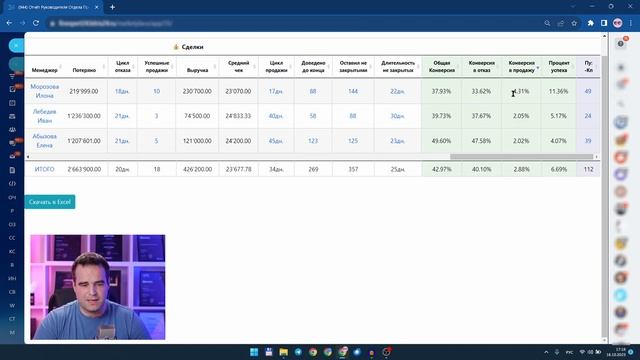Sort table by Успешные продажи column

click(x=157, y=67)
